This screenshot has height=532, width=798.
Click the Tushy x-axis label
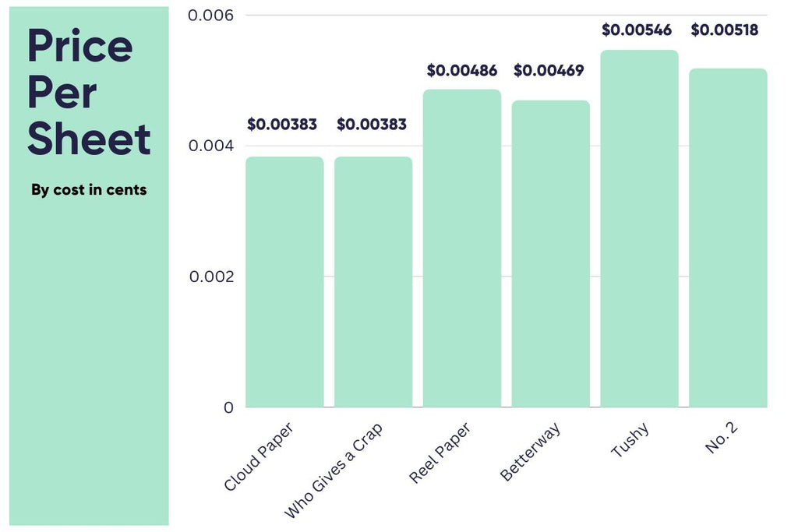click(631, 441)
